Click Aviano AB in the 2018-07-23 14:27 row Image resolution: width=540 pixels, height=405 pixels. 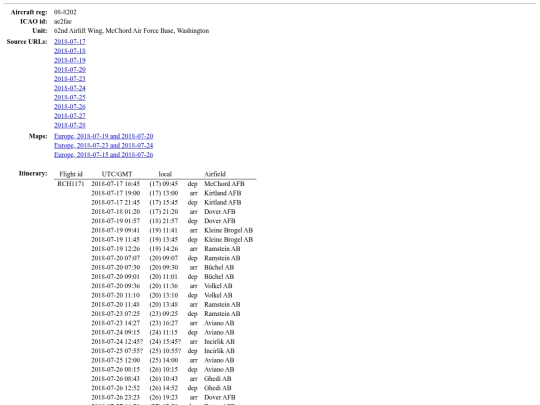pos(219,323)
